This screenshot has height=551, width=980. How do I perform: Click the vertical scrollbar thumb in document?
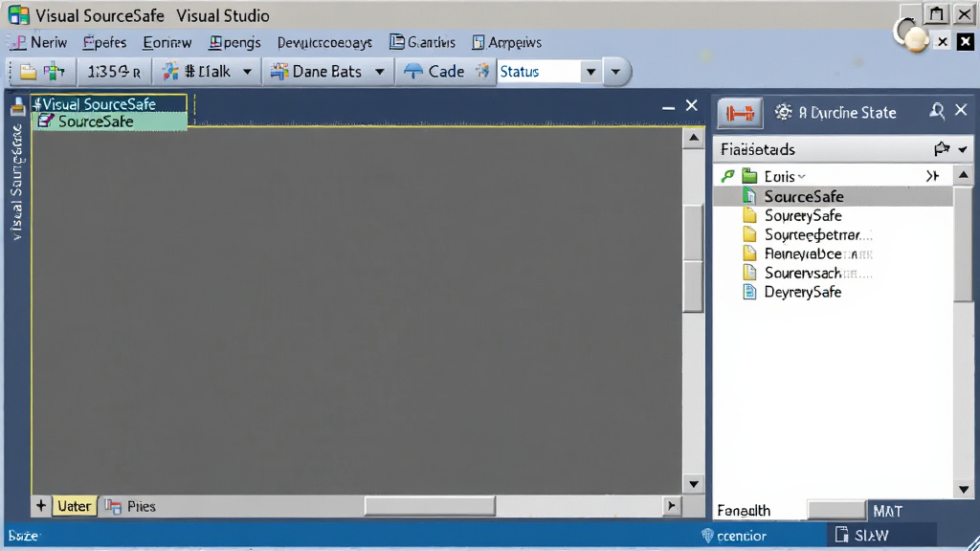pyautogui.click(x=694, y=259)
